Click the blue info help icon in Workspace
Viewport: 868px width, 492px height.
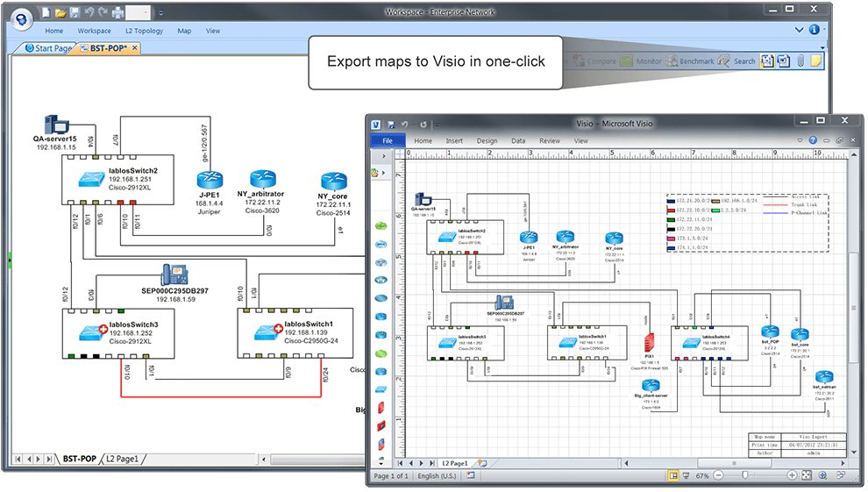pos(815,30)
